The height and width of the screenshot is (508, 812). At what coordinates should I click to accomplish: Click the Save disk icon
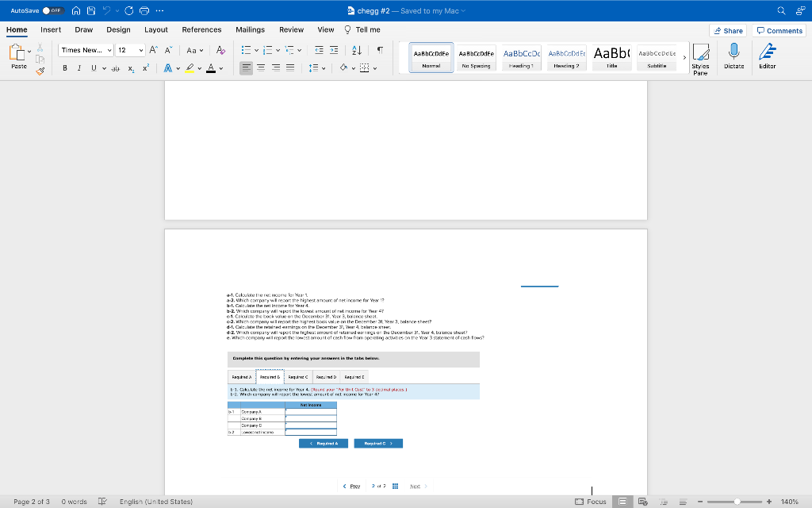point(91,10)
